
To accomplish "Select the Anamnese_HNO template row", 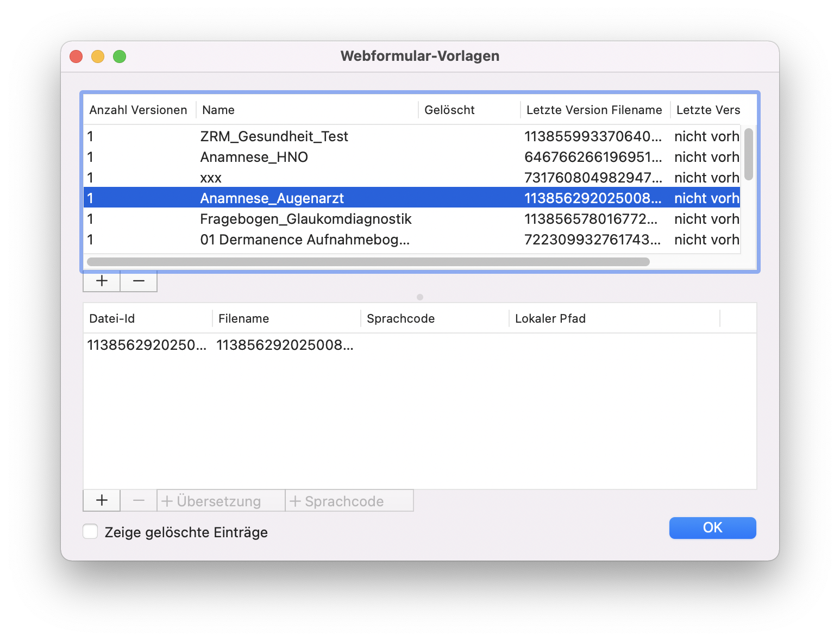I will pyautogui.click(x=412, y=157).
